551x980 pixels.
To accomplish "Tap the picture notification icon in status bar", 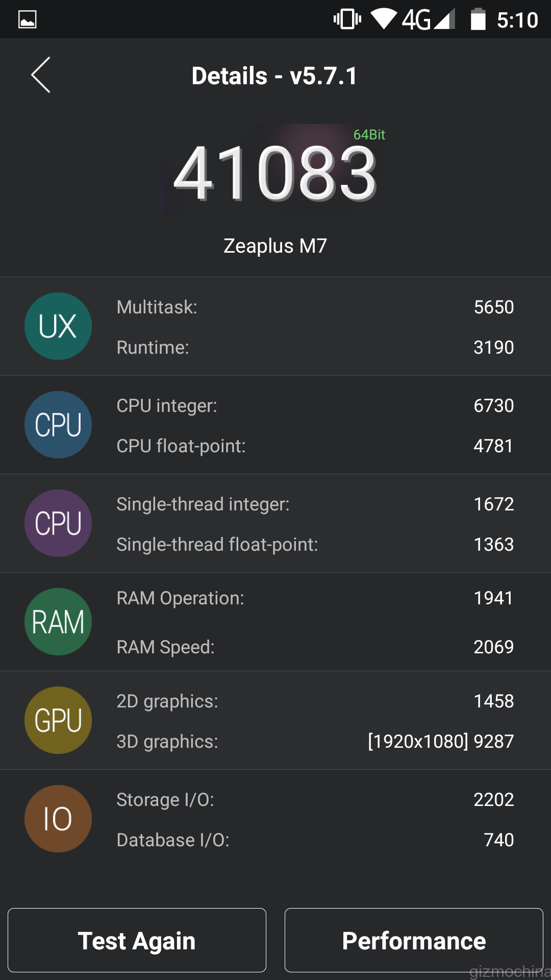I will pyautogui.click(x=27, y=19).
